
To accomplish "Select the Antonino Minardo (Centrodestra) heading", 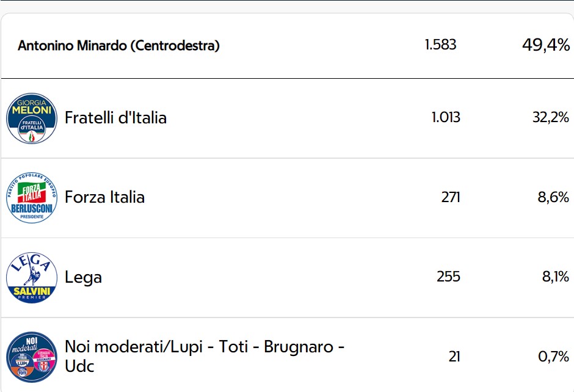I will pos(118,46).
